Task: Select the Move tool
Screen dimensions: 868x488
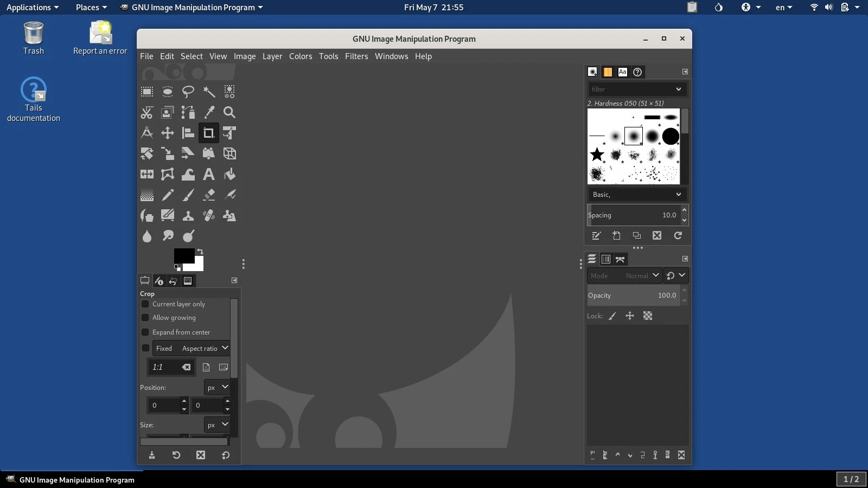Action: [x=168, y=133]
